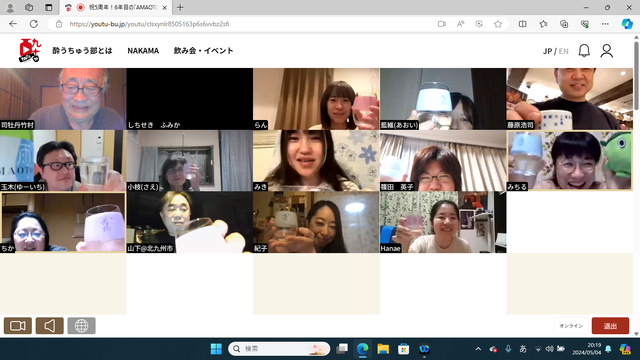This screenshot has height=360, width=640.
Task: Click the camera icon in address bar
Action: coord(442,24)
